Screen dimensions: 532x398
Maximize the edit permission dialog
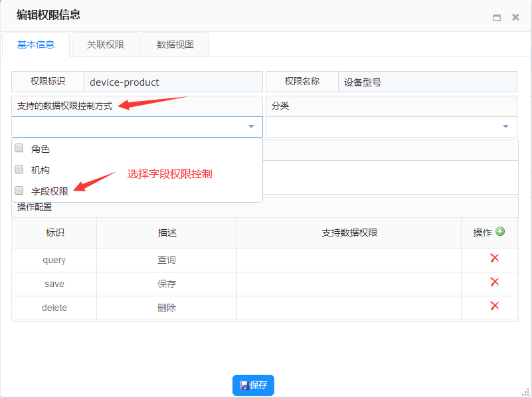click(497, 18)
